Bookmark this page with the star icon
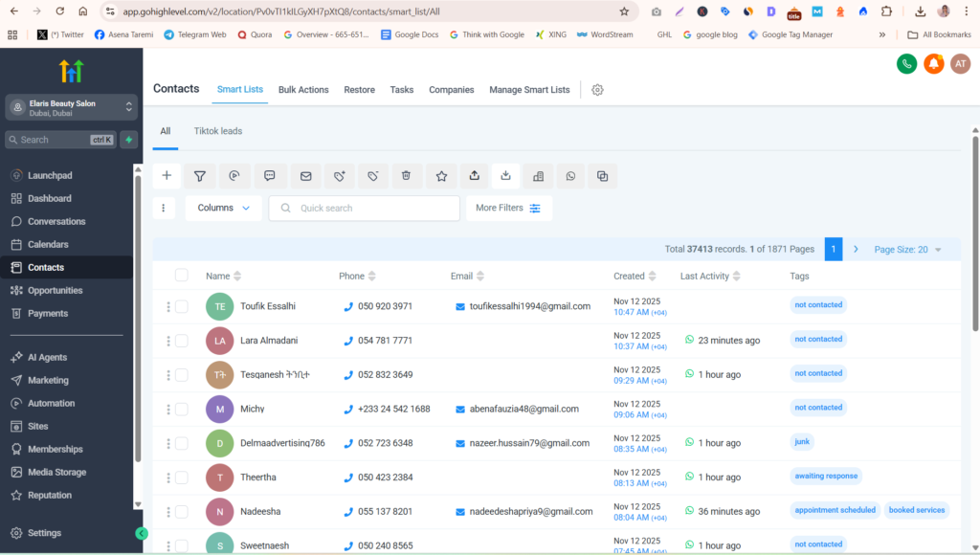Image resolution: width=980 pixels, height=555 pixels. click(624, 11)
